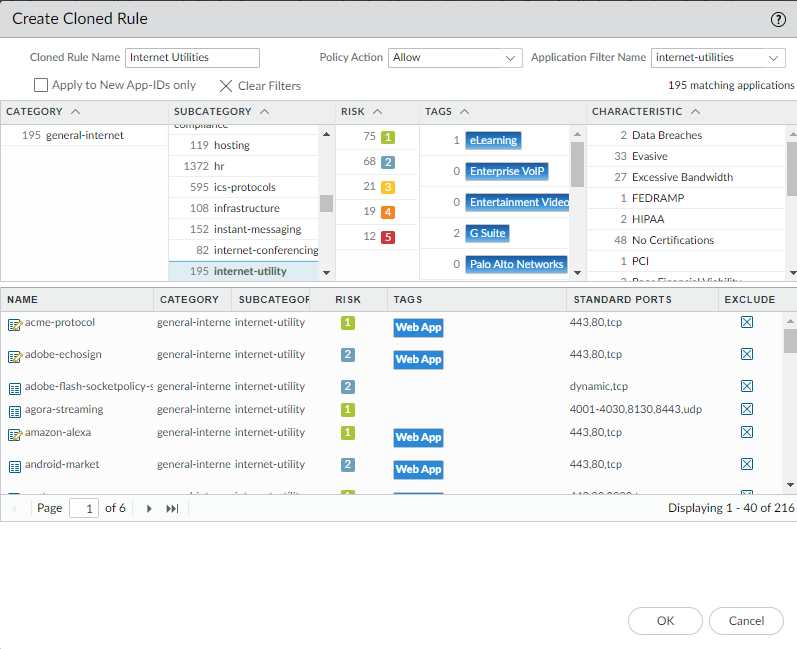The image size is (797, 649).
Task: Click the OK button
Action: coord(665,621)
